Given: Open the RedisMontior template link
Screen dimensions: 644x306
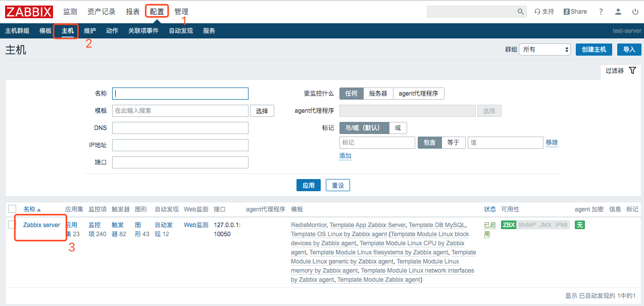Looking at the screenshot, I should point(309,225).
